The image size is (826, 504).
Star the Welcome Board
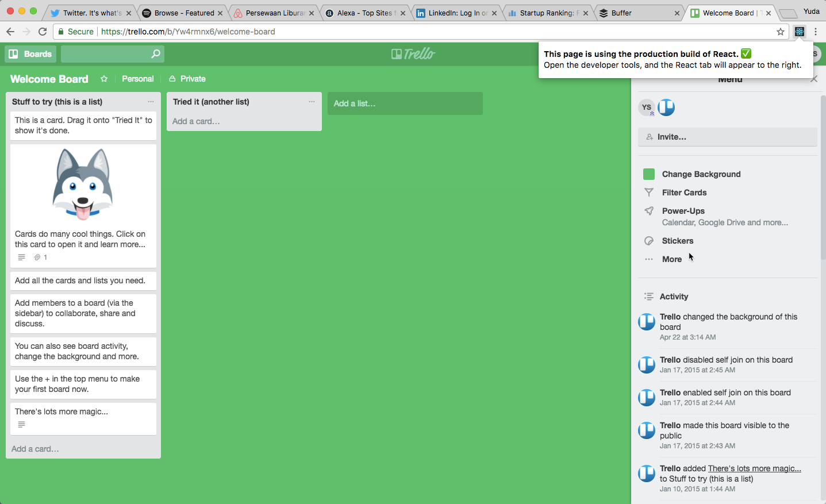coord(104,79)
